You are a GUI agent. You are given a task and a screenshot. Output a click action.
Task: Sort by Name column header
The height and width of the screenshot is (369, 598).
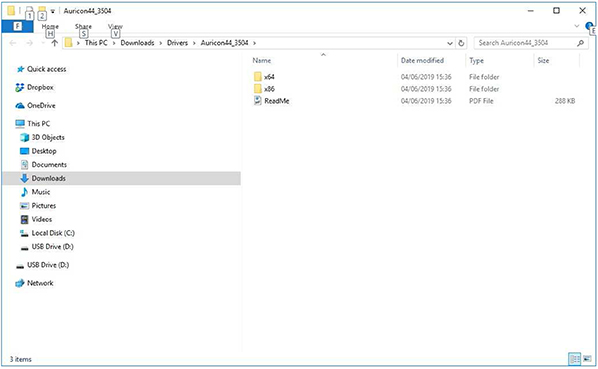(x=262, y=60)
